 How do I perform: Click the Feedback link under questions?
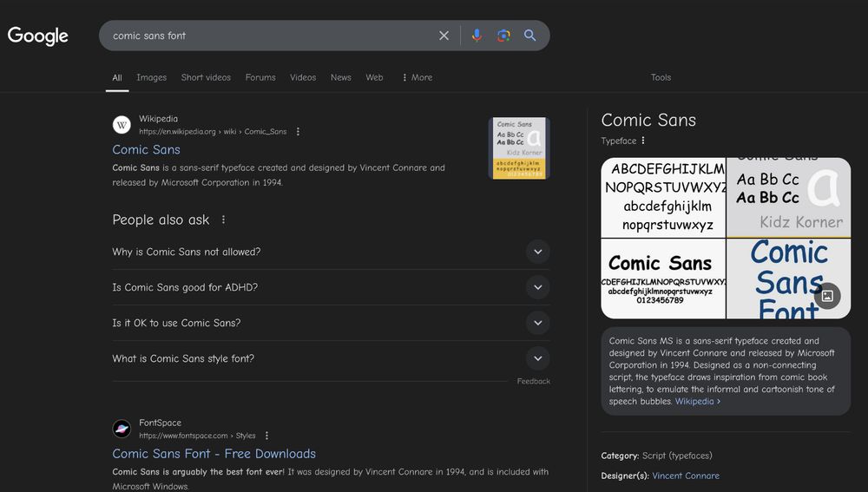[534, 381]
